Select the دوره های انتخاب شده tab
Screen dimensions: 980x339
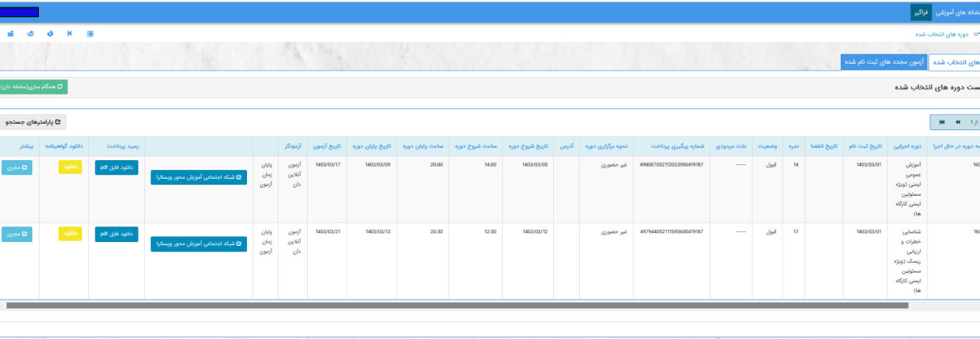point(952,61)
